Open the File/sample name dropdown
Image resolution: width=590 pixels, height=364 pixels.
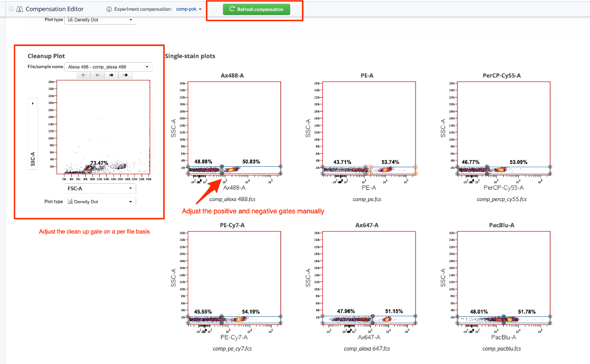click(108, 67)
